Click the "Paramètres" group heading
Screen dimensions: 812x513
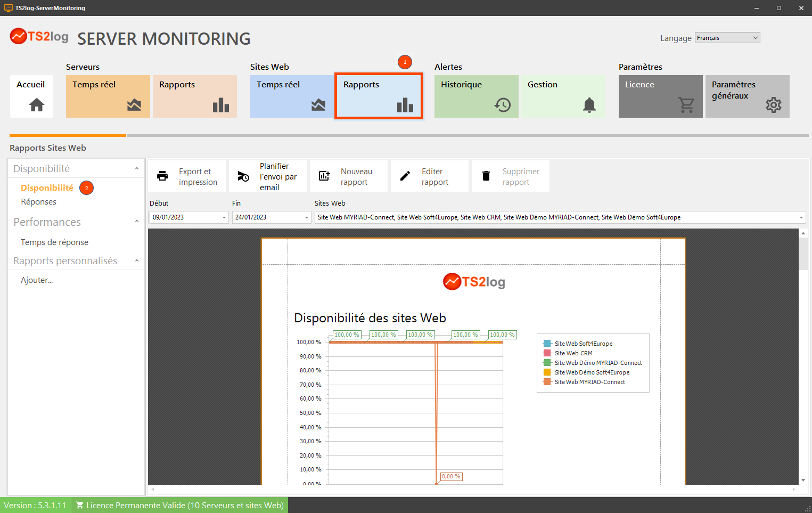click(x=641, y=67)
